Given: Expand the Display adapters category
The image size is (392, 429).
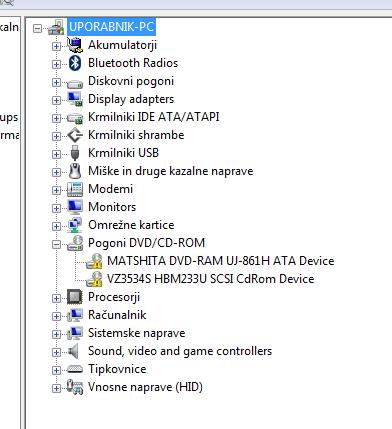Looking at the screenshot, I should coord(56,100).
